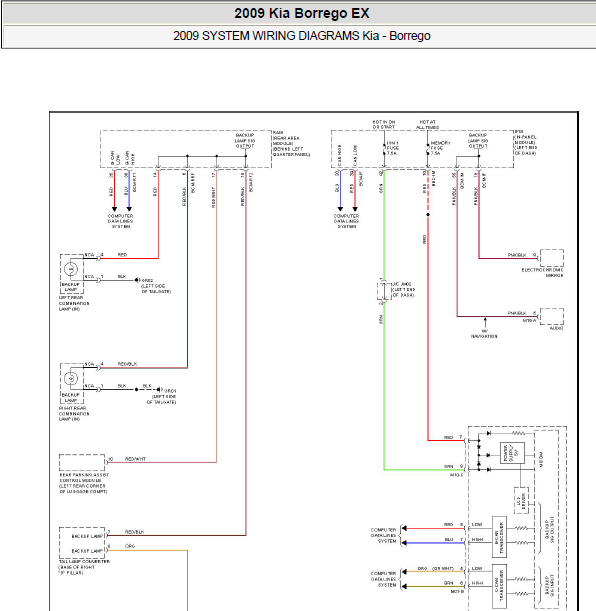Click the 'W/ NAVIGATION' note
596x611 pixels.
pyautogui.click(x=484, y=334)
